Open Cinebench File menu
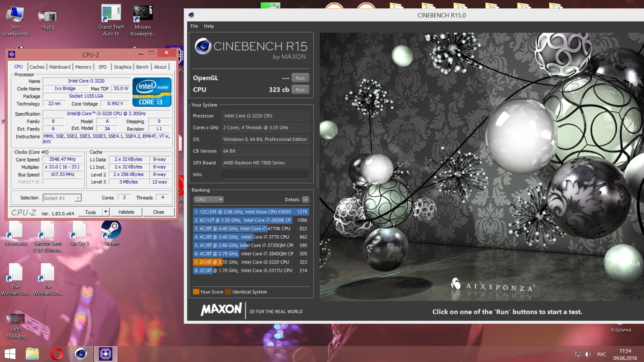 click(x=194, y=26)
